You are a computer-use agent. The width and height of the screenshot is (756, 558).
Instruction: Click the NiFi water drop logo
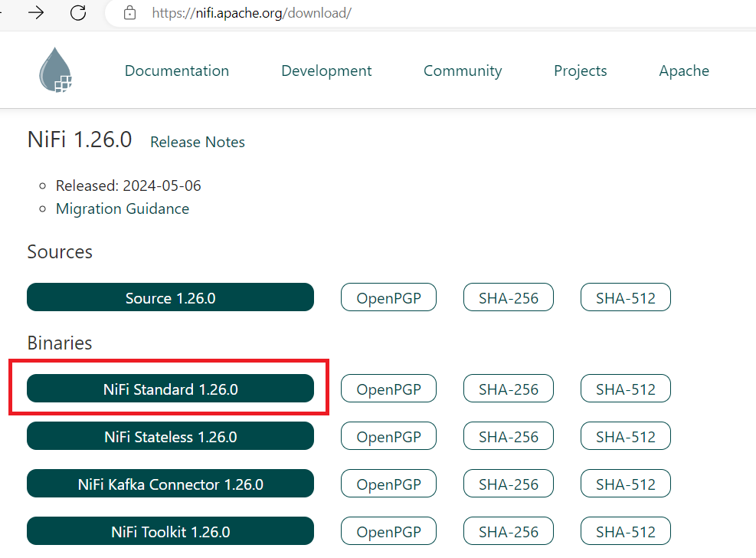click(55, 70)
